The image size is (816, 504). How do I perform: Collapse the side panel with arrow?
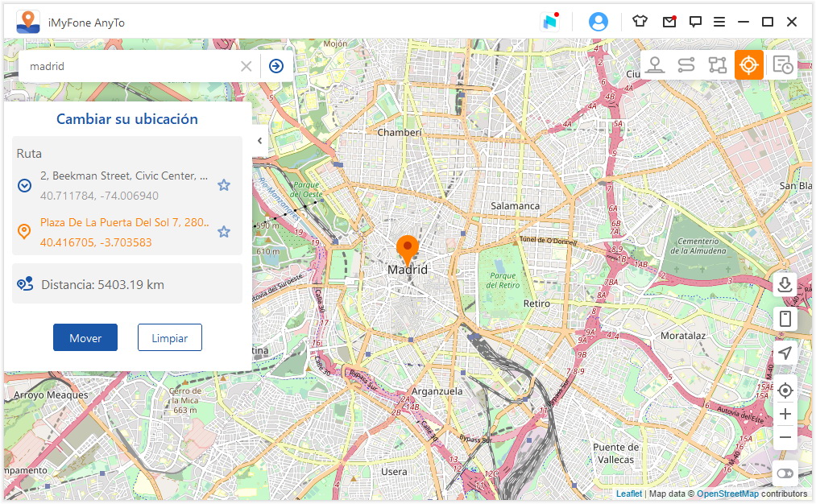point(259,141)
